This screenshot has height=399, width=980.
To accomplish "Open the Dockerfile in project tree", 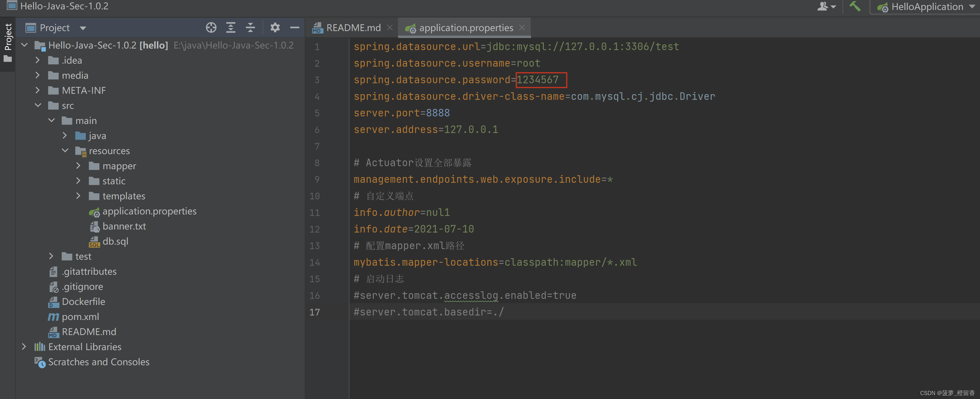I will tap(83, 302).
